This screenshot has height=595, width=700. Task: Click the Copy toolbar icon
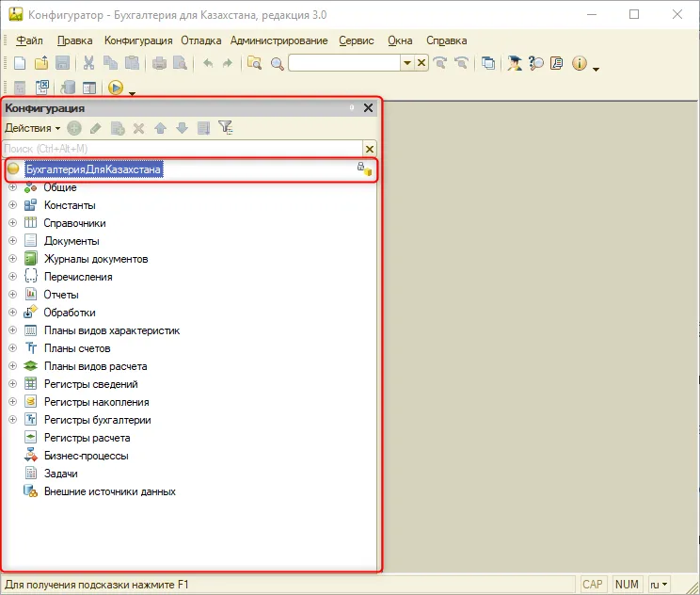(x=110, y=63)
